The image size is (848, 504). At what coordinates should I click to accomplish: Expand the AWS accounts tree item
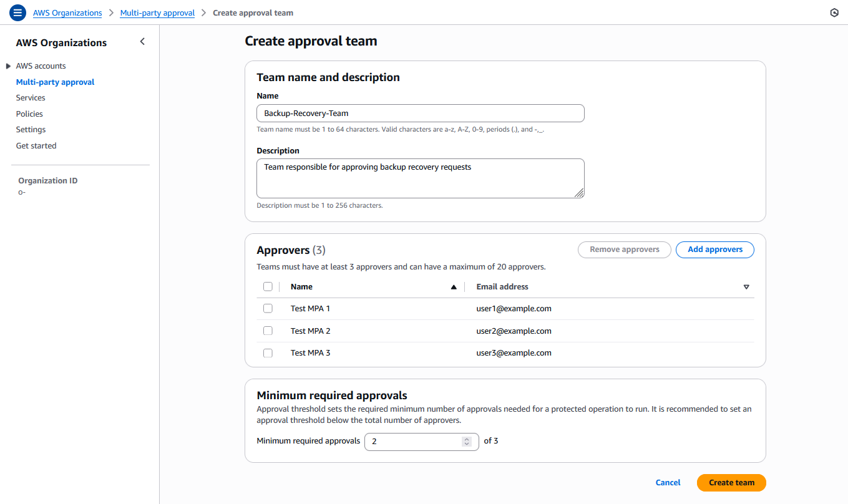(x=8, y=65)
